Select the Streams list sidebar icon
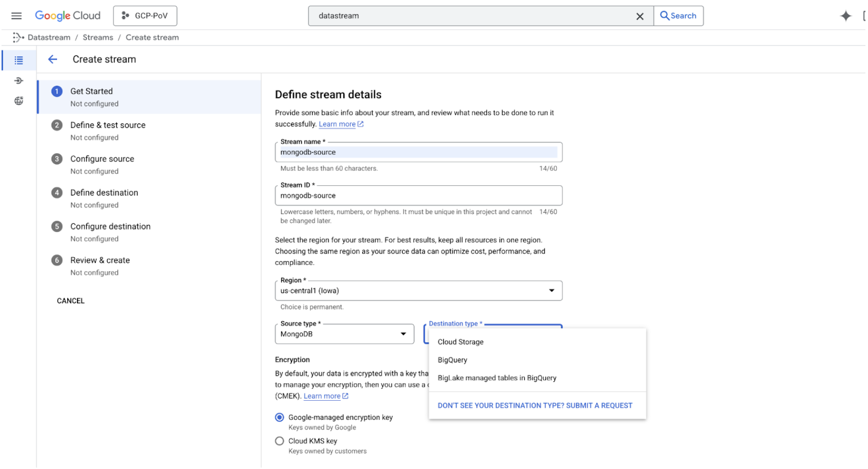Viewport: 868px width, 469px height. click(x=18, y=60)
